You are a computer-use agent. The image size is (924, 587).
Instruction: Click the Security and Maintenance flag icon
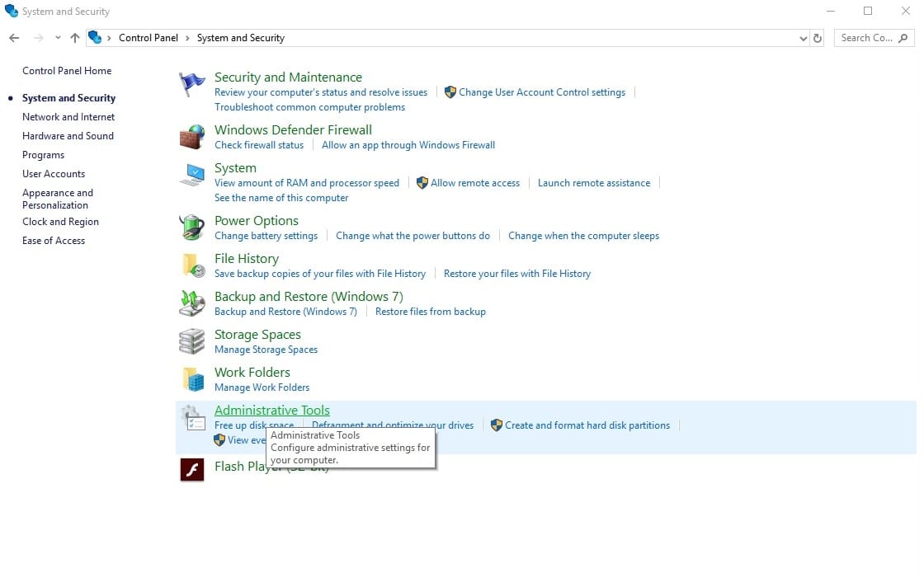[x=192, y=85]
